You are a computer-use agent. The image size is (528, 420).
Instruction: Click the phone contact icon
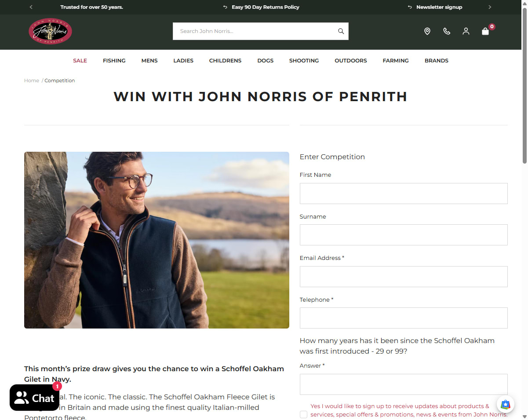447,31
